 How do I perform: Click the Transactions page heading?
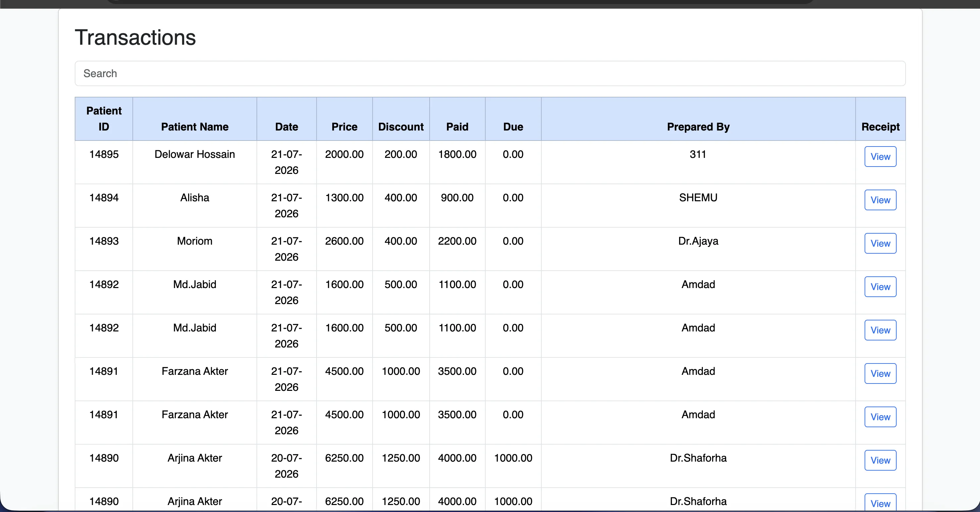point(135,37)
